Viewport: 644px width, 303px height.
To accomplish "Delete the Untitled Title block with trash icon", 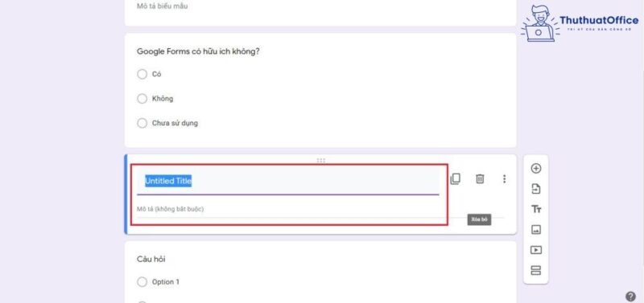I will click(480, 178).
